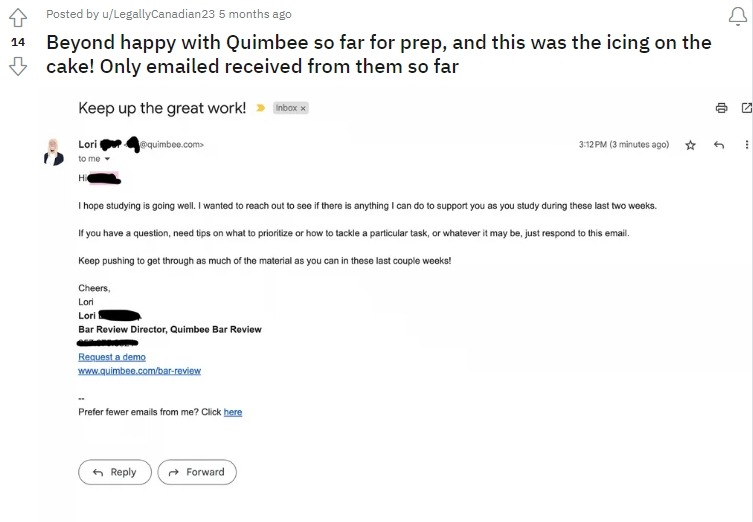This screenshot has height=522, width=753.
Task: Open the 'Request a demo' link
Action: pyautogui.click(x=112, y=357)
